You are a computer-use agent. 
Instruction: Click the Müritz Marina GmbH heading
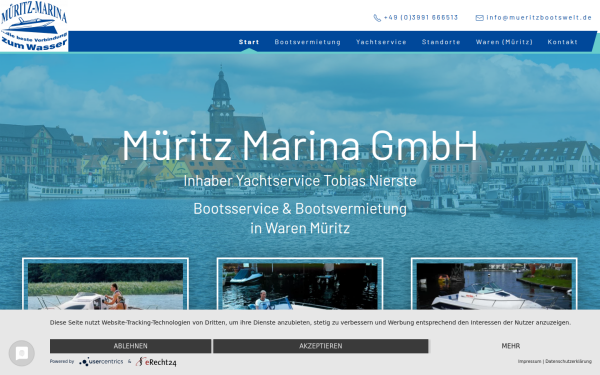pyautogui.click(x=300, y=146)
